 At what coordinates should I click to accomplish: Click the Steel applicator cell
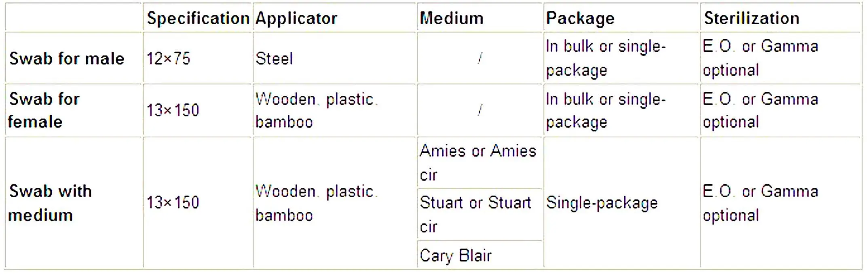[274, 59]
